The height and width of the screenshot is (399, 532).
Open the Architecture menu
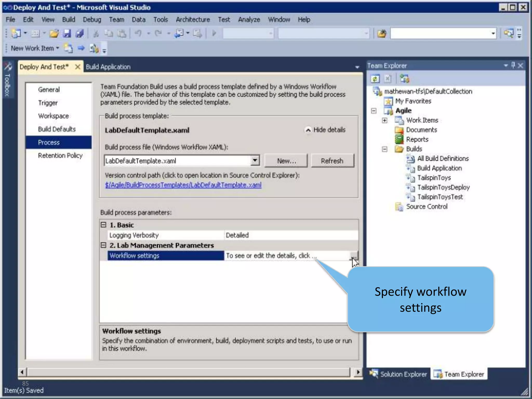[193, 19]
